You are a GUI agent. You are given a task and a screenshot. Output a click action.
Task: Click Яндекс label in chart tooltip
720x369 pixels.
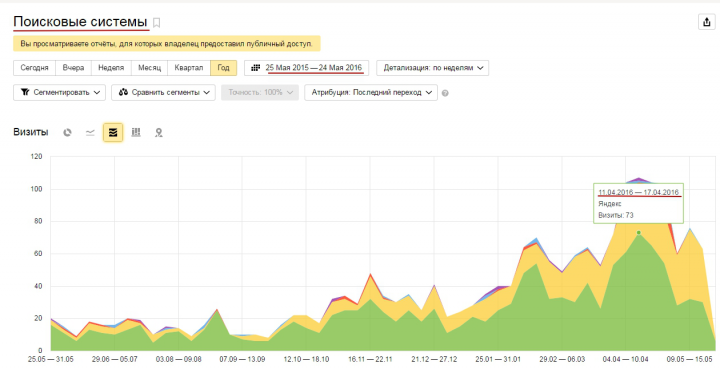(610, 204)
